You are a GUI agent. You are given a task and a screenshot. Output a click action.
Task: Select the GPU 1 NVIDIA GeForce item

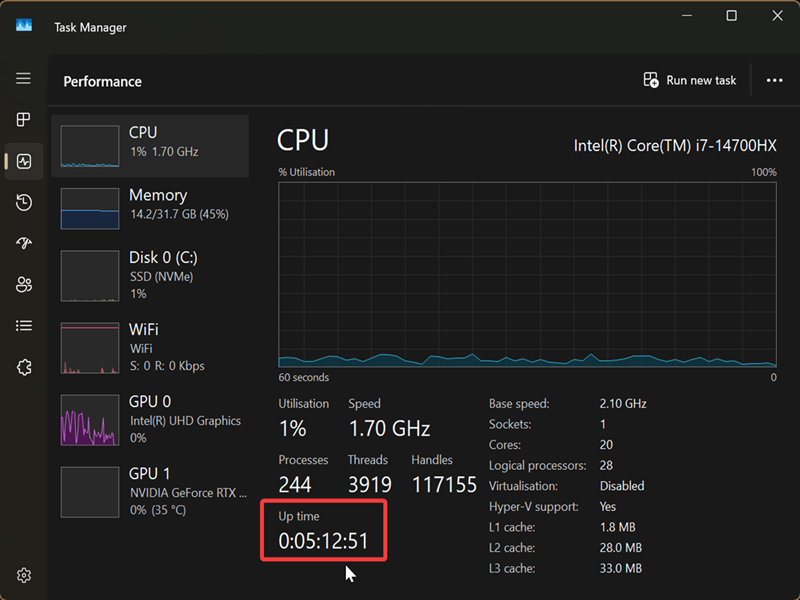(x=150, y=490)
